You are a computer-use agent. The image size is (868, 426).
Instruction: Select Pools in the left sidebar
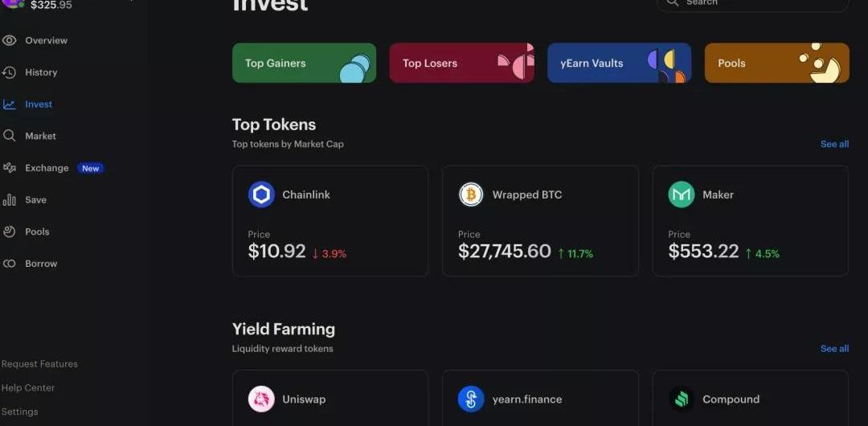click(x=37, y=231)
